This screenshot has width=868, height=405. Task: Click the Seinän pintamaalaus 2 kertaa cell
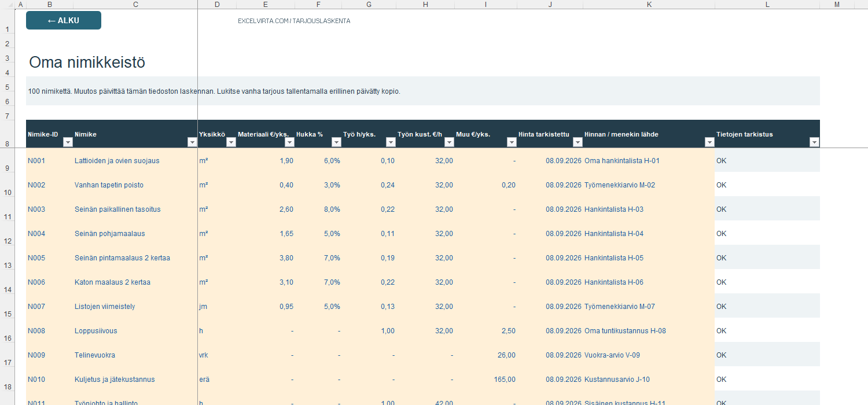(135, 258)
